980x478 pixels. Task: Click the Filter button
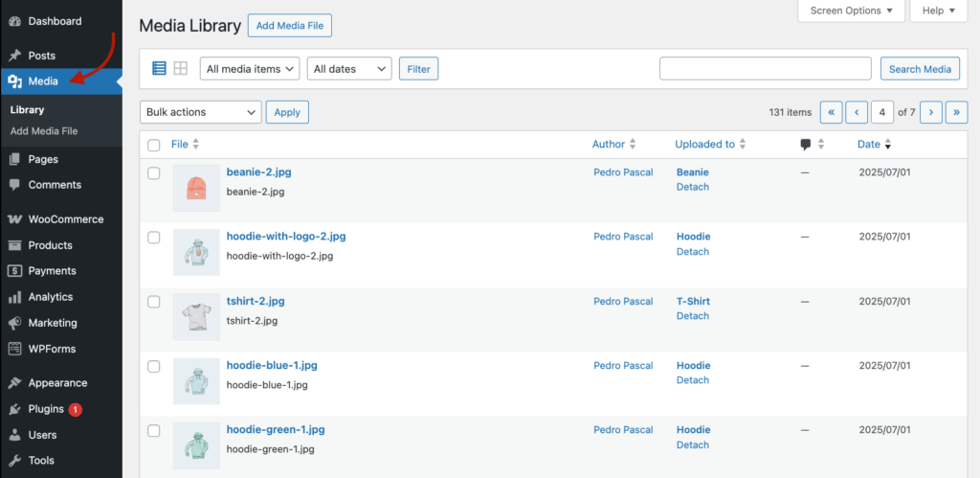(x=419, y=69)
